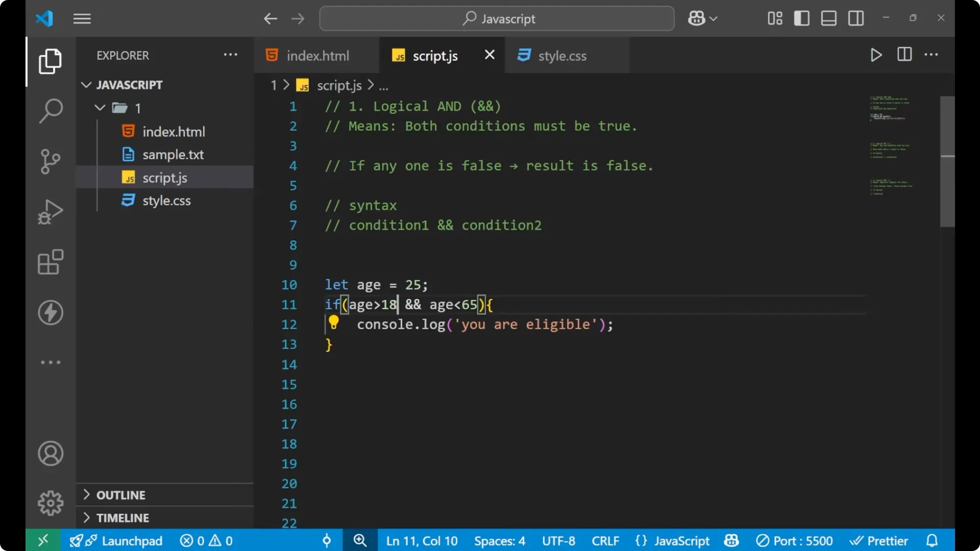Open the lightbulb quick fix on line 12
The image size is (980, 551).
[x=334, y=323]
